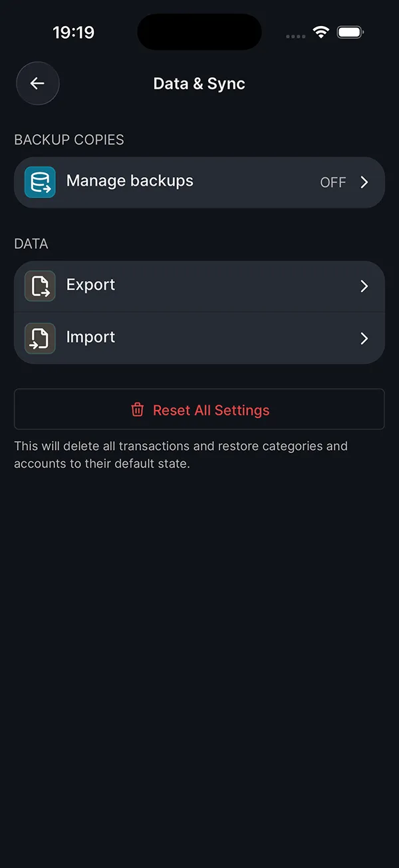399x868 pixels.
Task: Click the Export document icon
Action: (x=39, y=286)
